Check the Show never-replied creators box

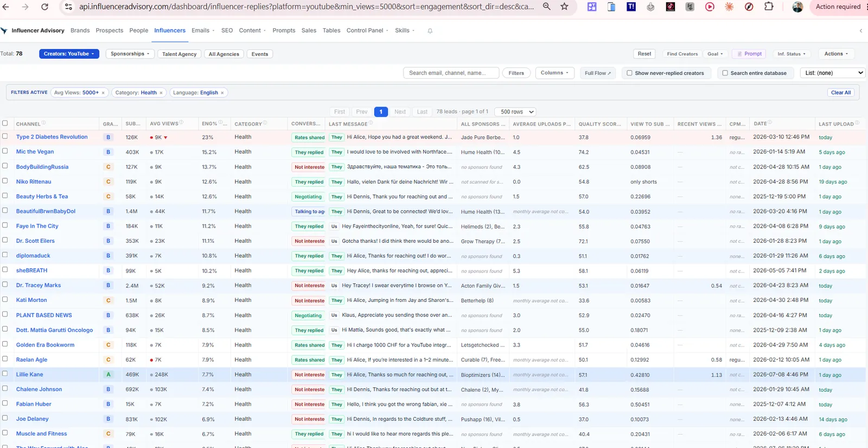pos(629,73)
